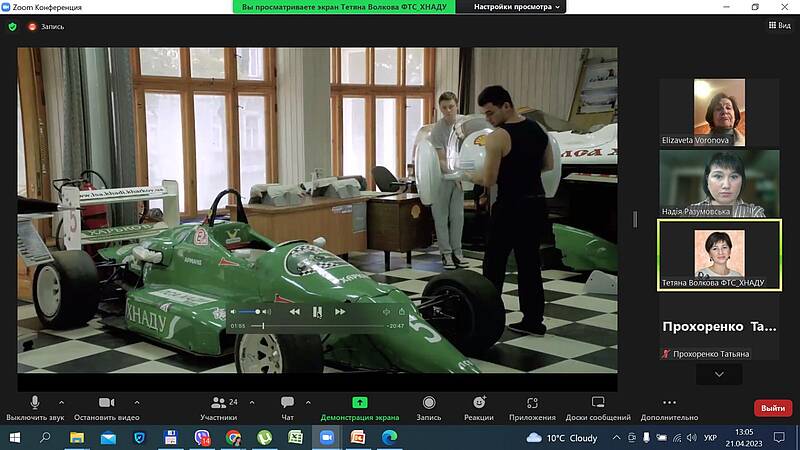
Task: Open Excel from taskbar
Action: 295,438
